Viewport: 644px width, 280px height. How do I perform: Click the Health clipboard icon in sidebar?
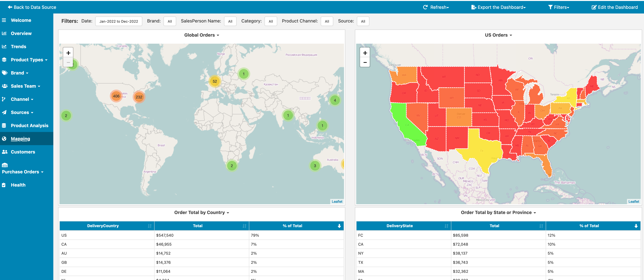pyautogui.click(x=4, y=185)
